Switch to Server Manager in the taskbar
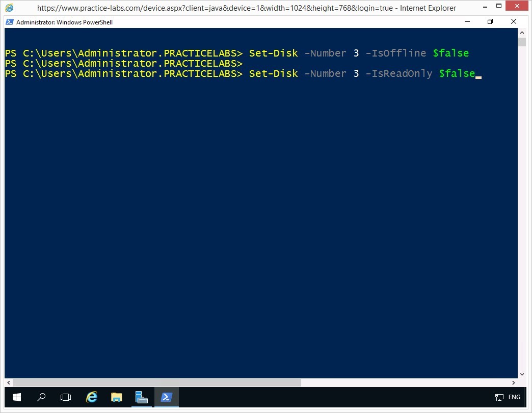Screen dimensions: 532x413 pos(142,397)
